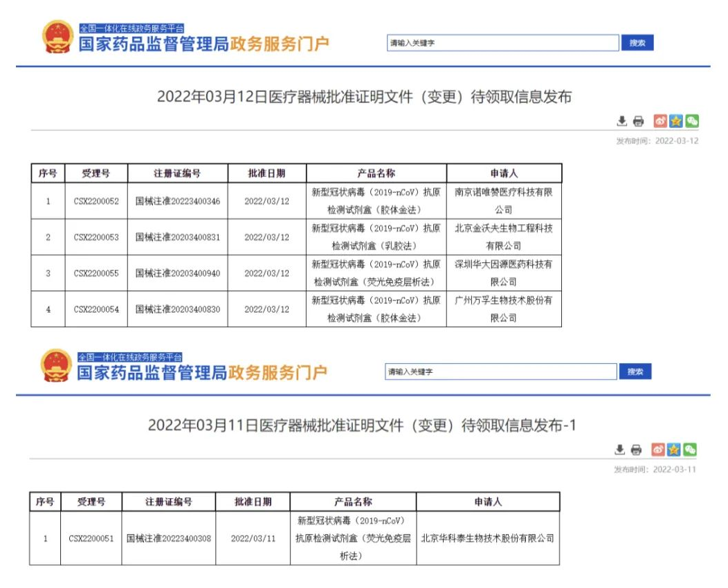Share the 03月11日 notice to Weibo

657,450
